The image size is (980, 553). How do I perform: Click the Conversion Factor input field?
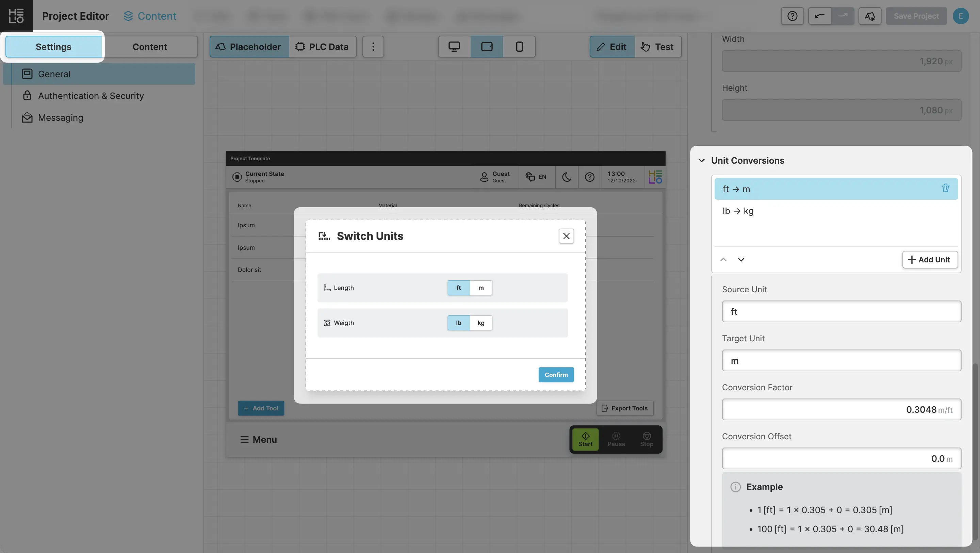(841, 409)
